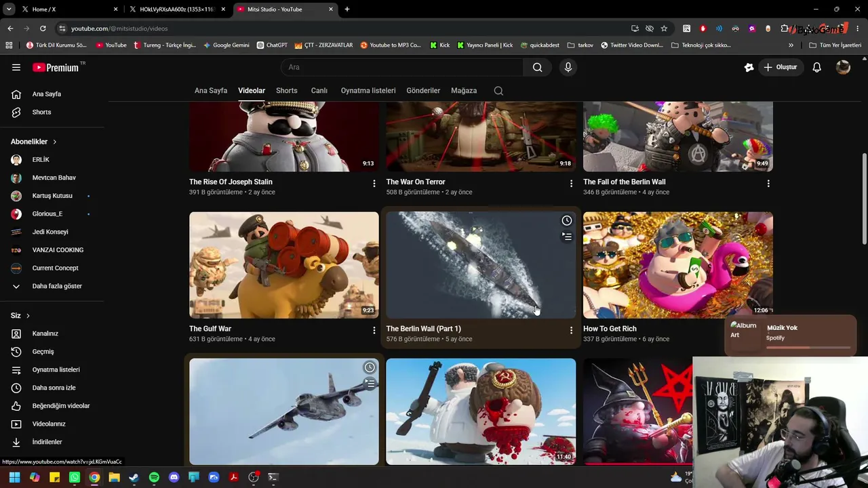Switch to the channel Shorts tab
Viewport: 868px width, 488px height.
(x=287, y=91)
